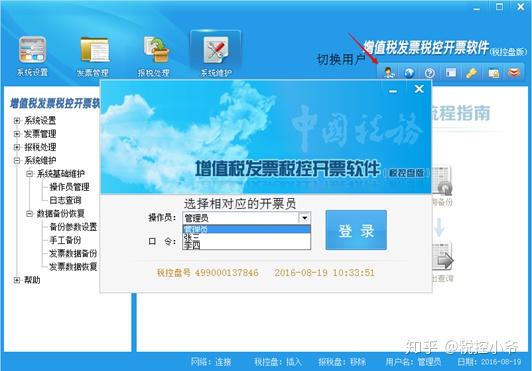
Task: Open 发票管理 from the top toolbar
Action: pyautogui.click(x=93, y=56)
